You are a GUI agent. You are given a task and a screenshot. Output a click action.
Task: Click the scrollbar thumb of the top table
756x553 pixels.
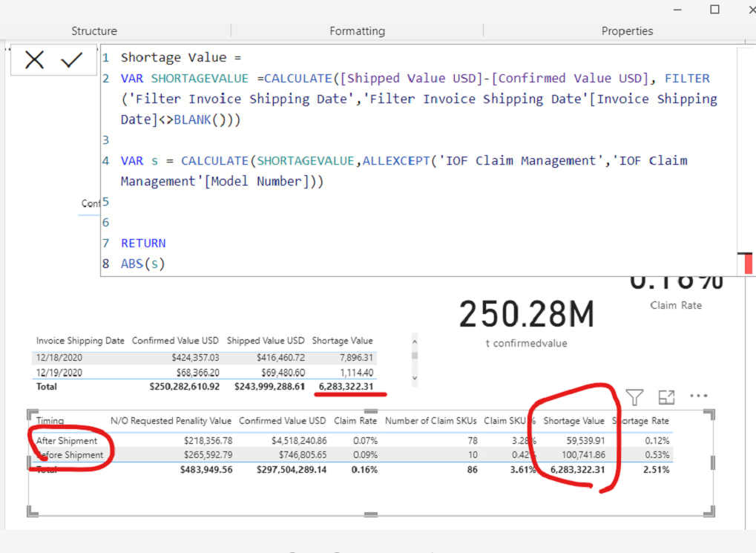pyautogui.click(x=415, y=356)
